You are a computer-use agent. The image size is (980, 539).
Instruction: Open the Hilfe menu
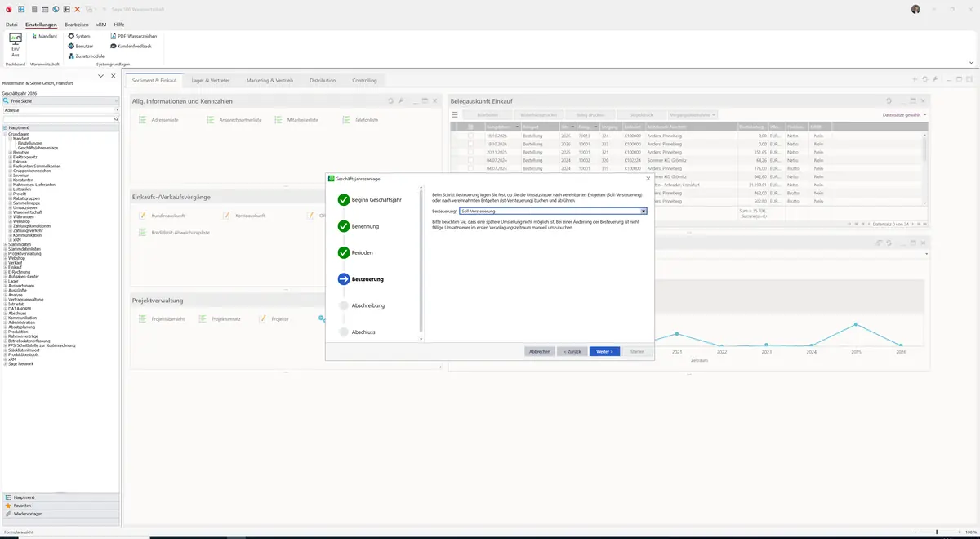point(118,24)
